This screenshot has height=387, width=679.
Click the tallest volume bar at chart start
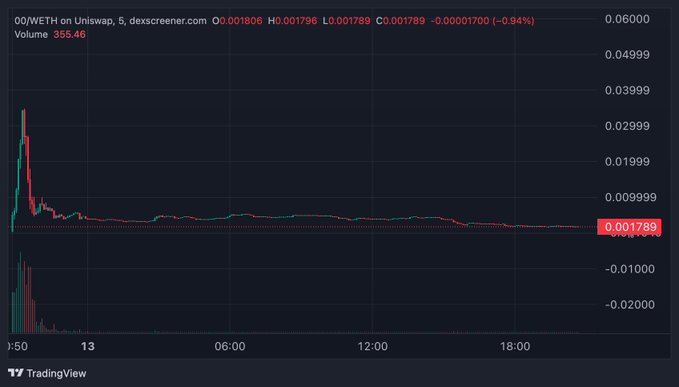[x=20, y=292]
